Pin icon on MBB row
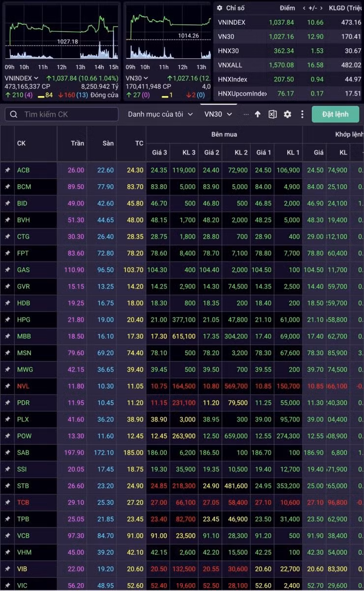The width and height of the screenshot is (364, 591). (x=7, y=336)
